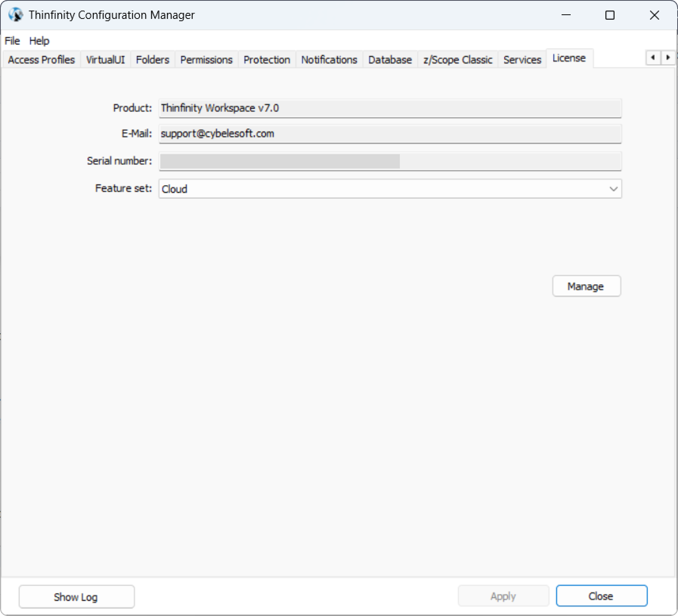Click the E-Mail field with support@cybelesoft.com
Image resolution: width=678 pixels, height=616 pixels.
click(x=390, y=134)
